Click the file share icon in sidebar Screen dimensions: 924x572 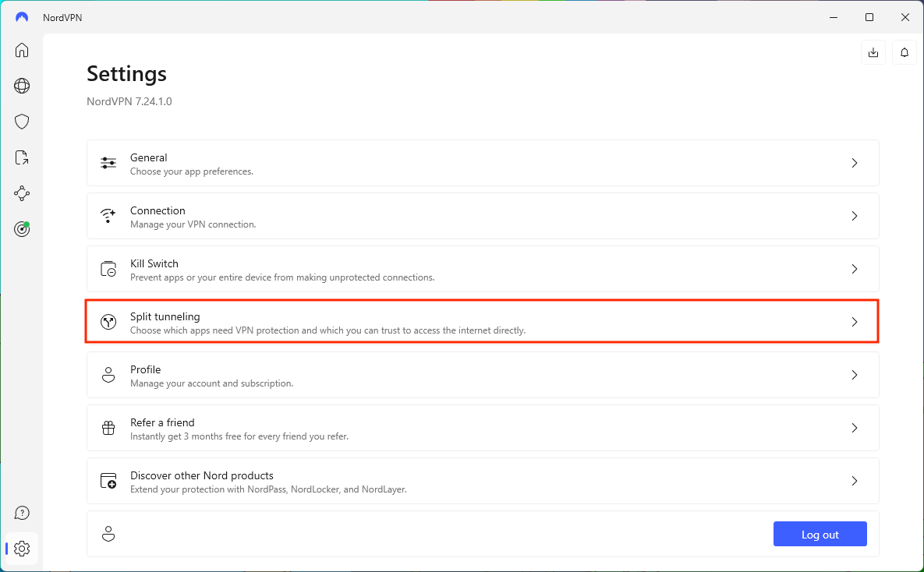[22, 157]
